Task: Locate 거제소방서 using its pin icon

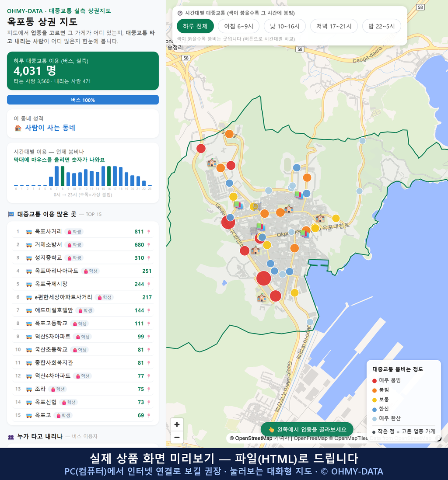Action: coord(149,245)
